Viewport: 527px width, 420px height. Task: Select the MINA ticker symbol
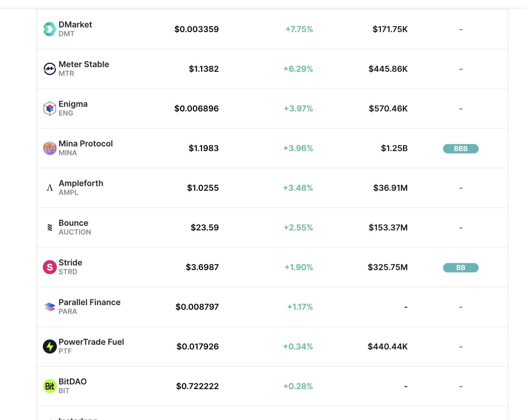point(68,153)
